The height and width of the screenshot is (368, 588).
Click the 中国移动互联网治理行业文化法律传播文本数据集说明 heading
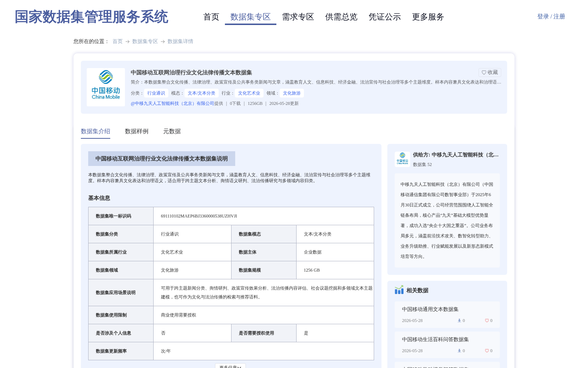162,159
